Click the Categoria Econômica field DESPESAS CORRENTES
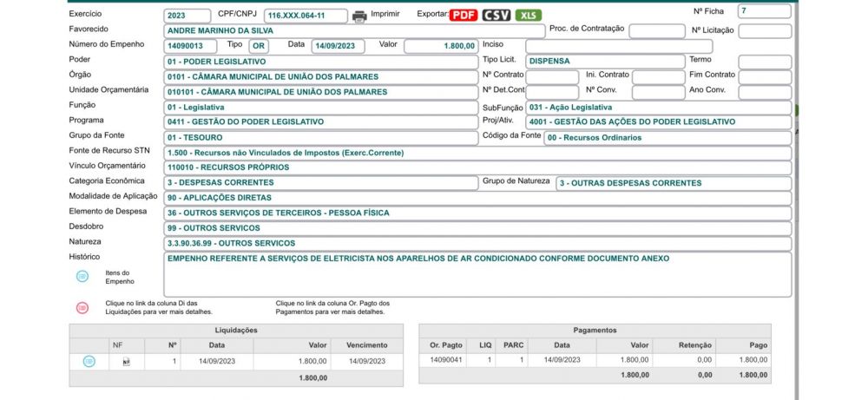868x400 pixels. pyautogui.click(x=320, y=183)
